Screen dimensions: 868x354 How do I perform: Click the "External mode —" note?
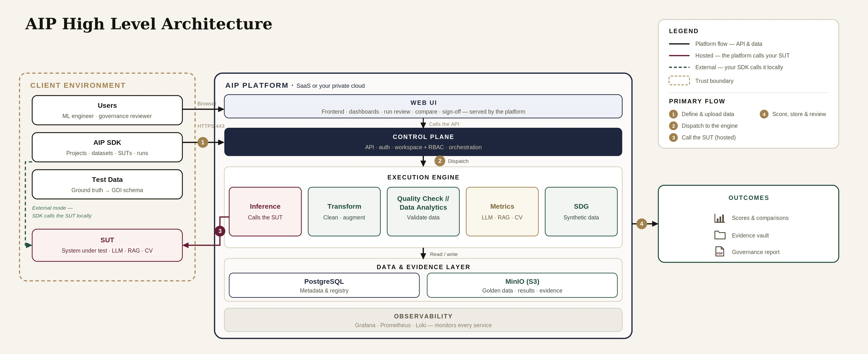tap(52, 208)
